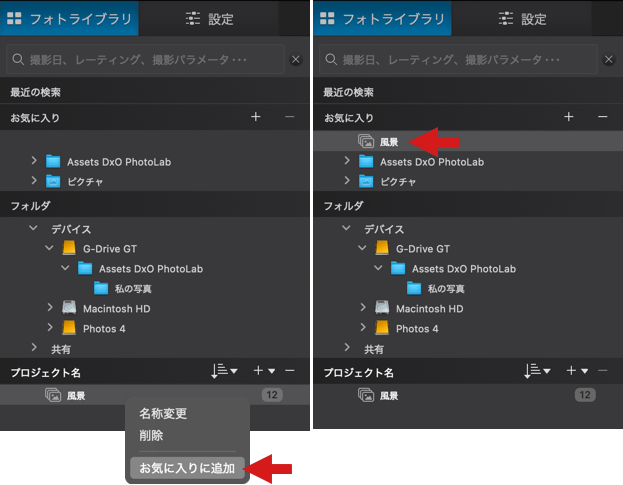Screen dimensions: 623x485
Task: Collapse デバイス tree in left panel
Action: point(34,228)
